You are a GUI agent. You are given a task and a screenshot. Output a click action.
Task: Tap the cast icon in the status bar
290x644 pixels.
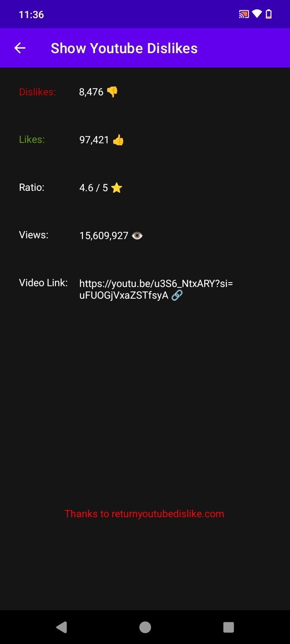coord(244,14)
